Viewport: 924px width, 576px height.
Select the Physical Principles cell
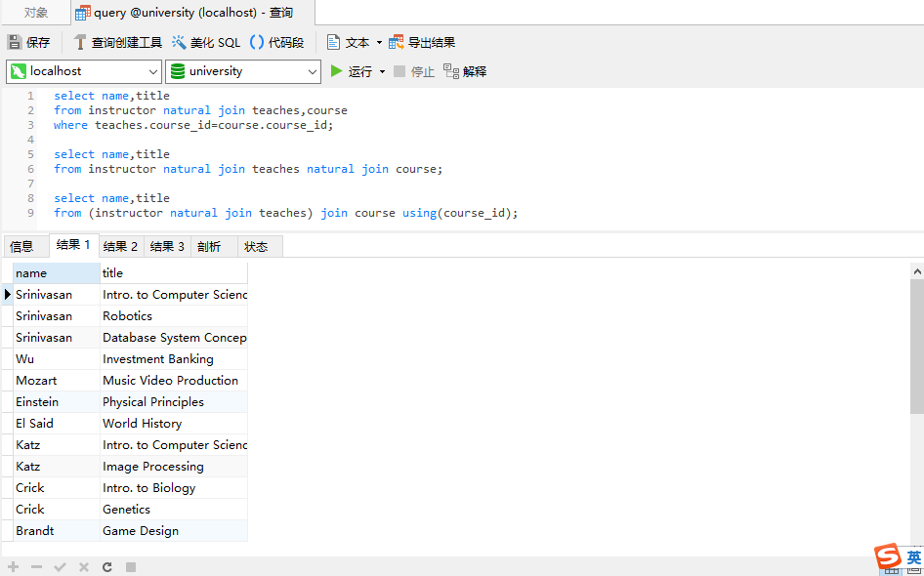pyautogui.click(x=174, y=402)
